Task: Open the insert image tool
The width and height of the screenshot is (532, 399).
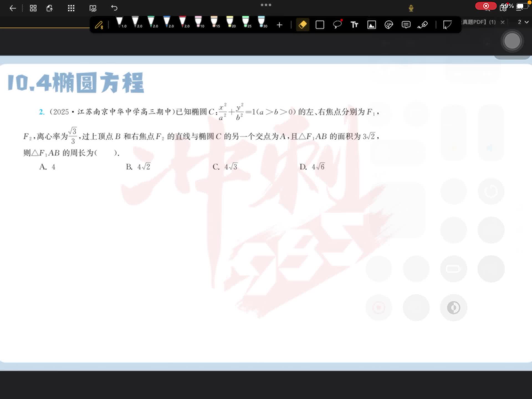Action: point(371,25)
